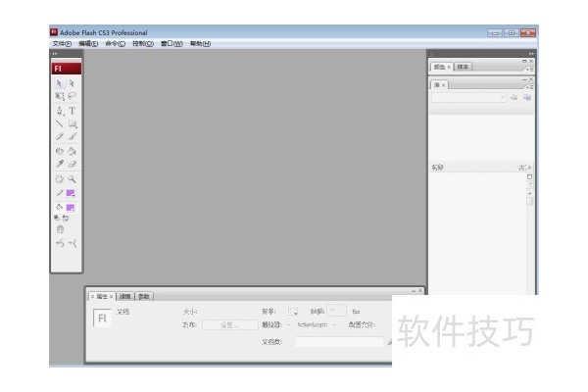
Task: Swap stroke and fill colors
Action: coord(66,218)
